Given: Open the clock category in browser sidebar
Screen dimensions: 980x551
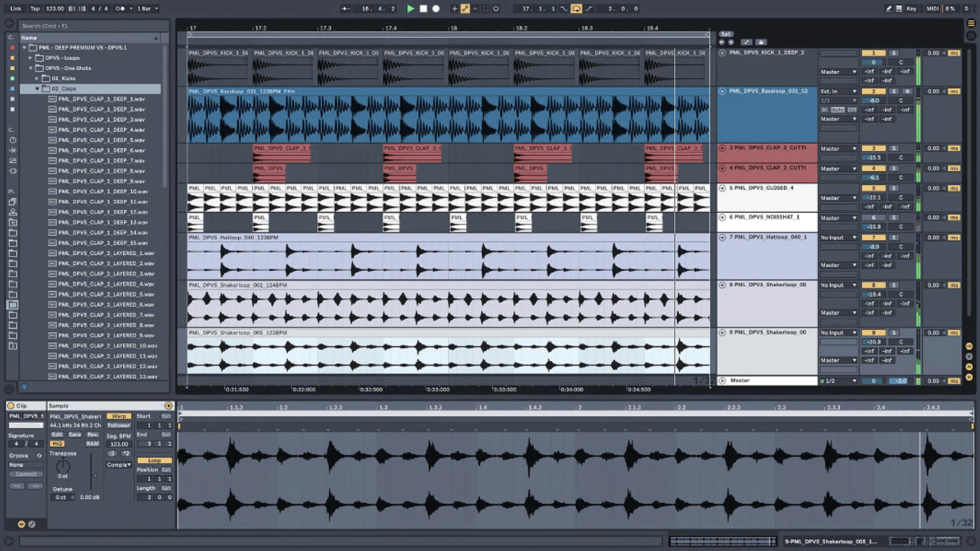Looking at the screenshot, I should 13,140.
